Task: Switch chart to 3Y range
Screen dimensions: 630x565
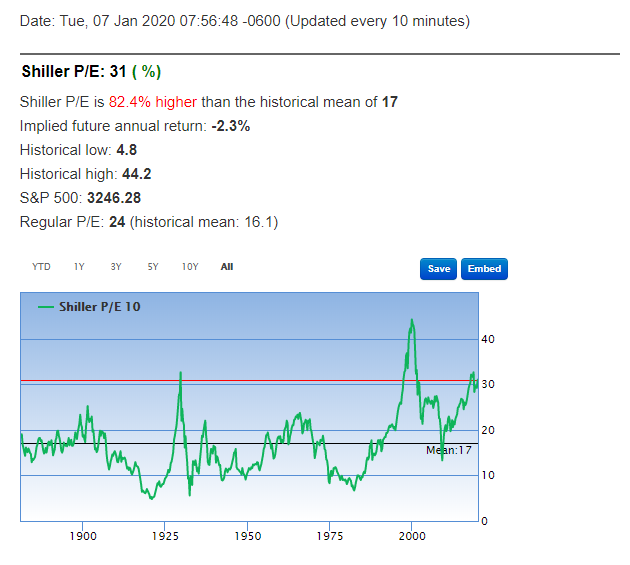Action: (x=116, y=267)
